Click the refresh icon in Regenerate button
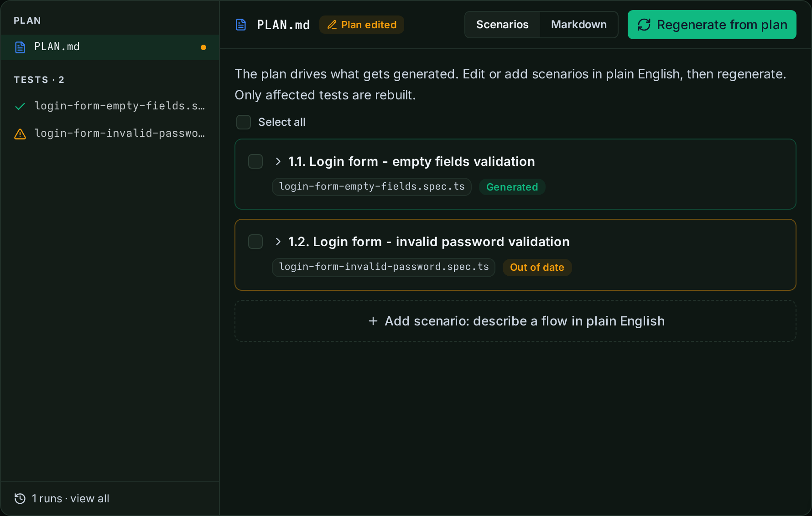812x516 pixels. tap(644, 25)
